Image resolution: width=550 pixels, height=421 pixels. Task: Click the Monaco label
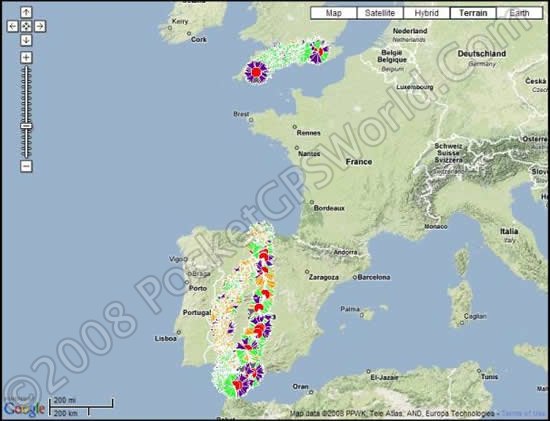pyautogui.click(x=436, y=227)
